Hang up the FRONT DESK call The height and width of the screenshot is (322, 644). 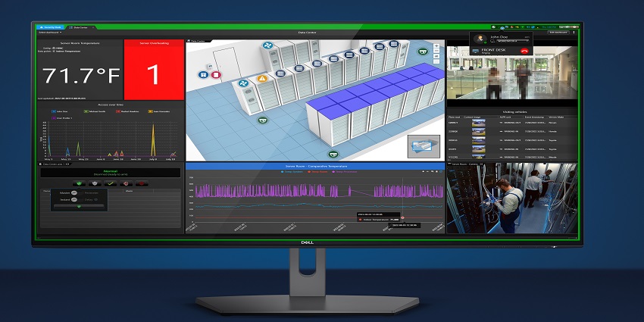(524, 51)
